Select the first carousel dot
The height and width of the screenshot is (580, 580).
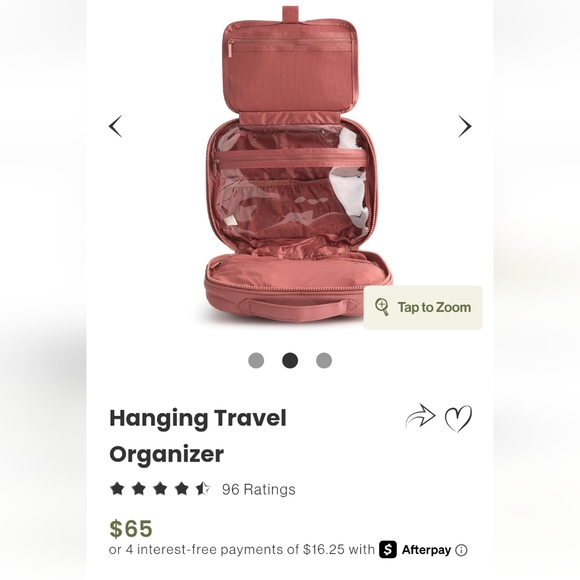pos(256,360)
